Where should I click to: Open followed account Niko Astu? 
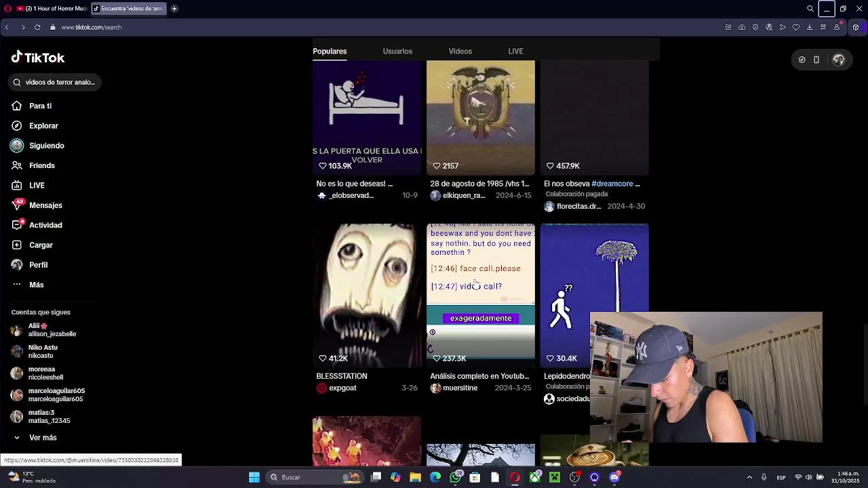coord(35,352)
